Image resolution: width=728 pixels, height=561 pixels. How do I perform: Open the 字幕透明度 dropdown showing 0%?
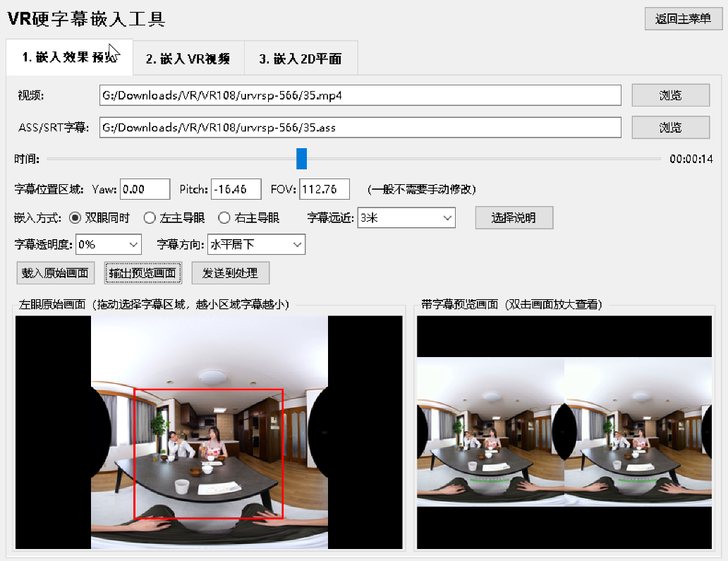pos(109,244)
